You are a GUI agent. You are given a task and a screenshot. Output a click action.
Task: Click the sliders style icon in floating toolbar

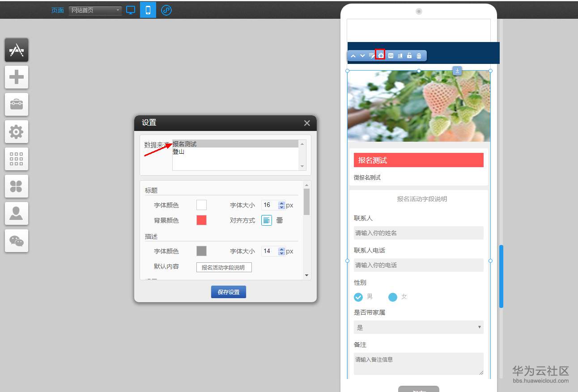point(391,56)
